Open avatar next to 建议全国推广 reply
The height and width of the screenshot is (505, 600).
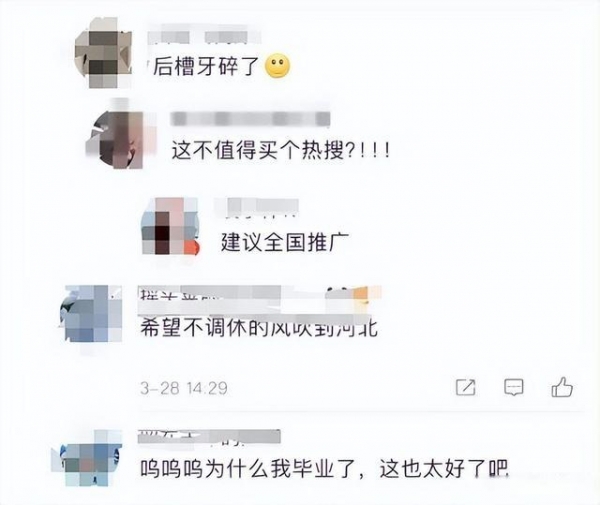click(x=170, y=226)
